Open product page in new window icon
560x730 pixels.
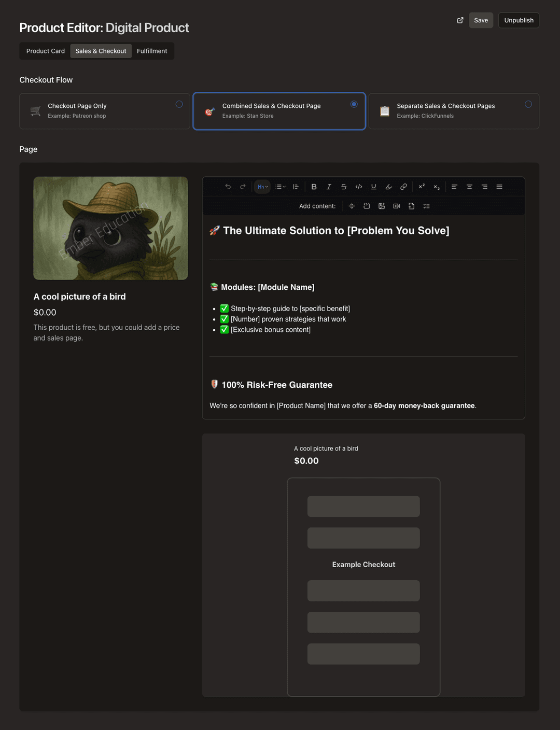460,20
